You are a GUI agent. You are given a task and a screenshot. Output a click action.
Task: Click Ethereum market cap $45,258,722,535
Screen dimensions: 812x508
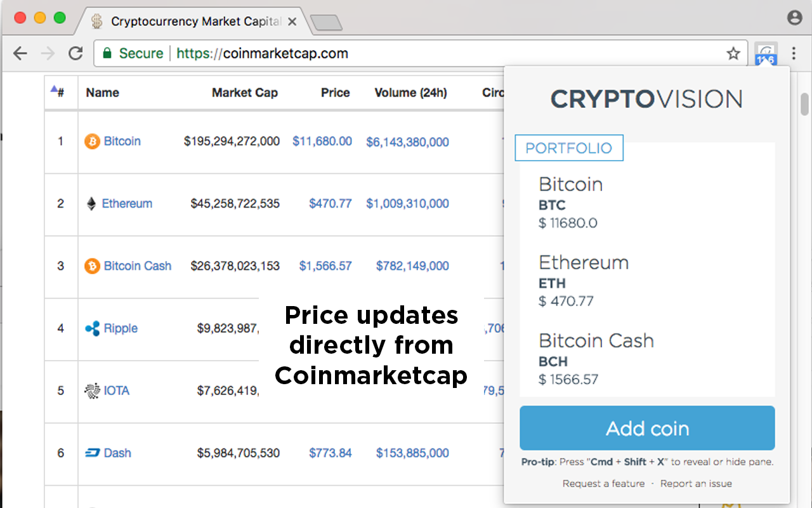click(x=235, y=204)
